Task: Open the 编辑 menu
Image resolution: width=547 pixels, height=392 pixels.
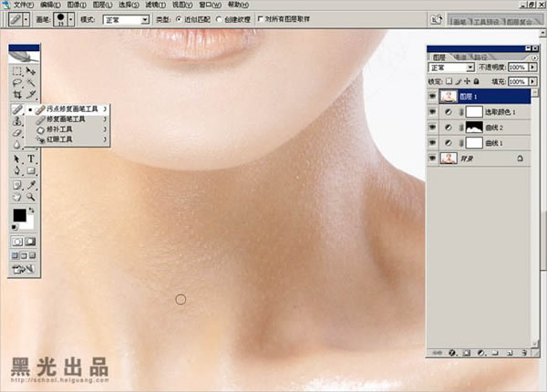Action: [50, 5]
